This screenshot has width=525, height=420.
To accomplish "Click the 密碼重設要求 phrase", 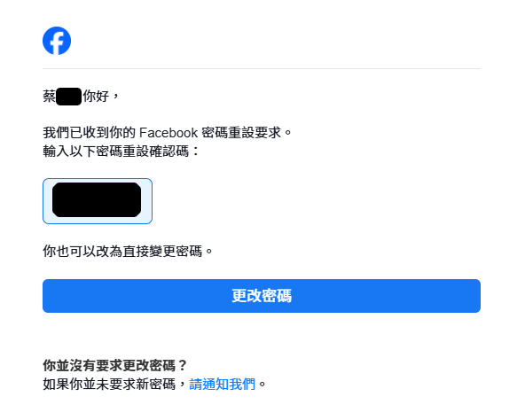I will pos(241,133).
